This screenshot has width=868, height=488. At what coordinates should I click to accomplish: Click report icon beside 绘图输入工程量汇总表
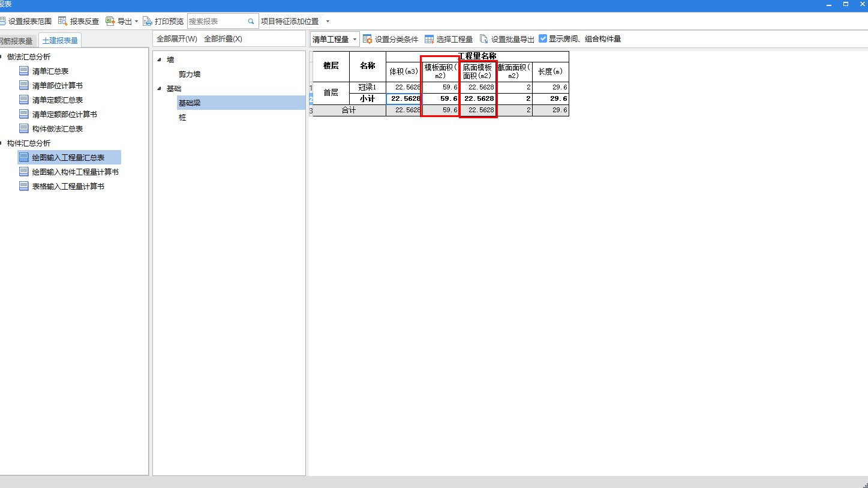[x=24, y=157]
